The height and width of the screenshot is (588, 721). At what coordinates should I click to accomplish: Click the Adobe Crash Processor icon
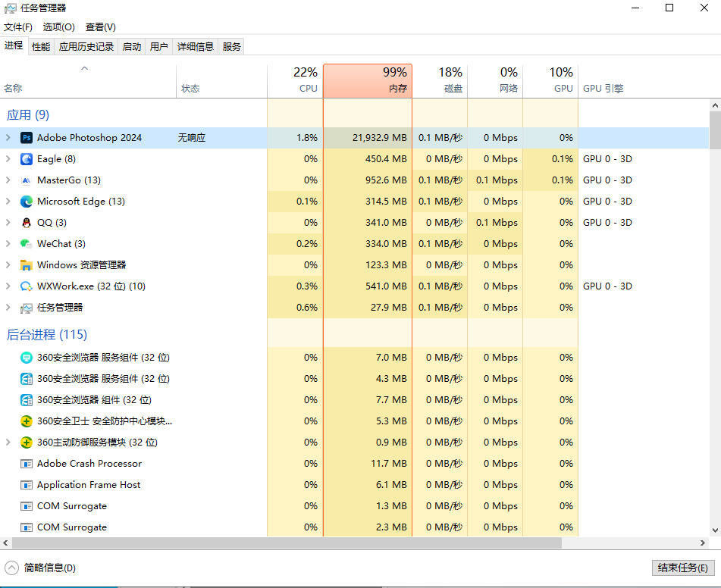pos(27,464)
